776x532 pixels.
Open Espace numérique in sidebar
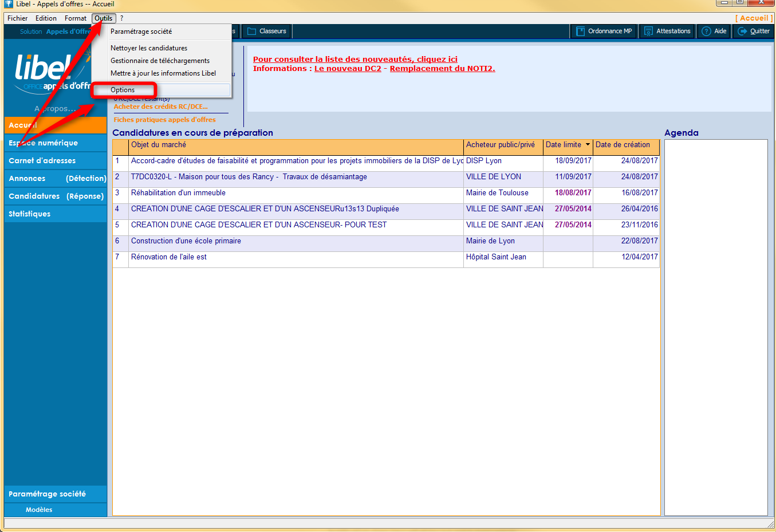[x=56, y=143]
